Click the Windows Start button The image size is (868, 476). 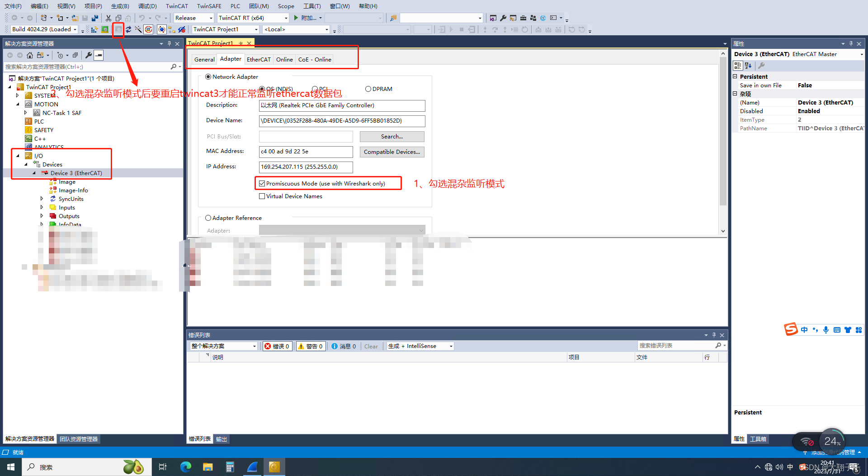click(11, 467)
